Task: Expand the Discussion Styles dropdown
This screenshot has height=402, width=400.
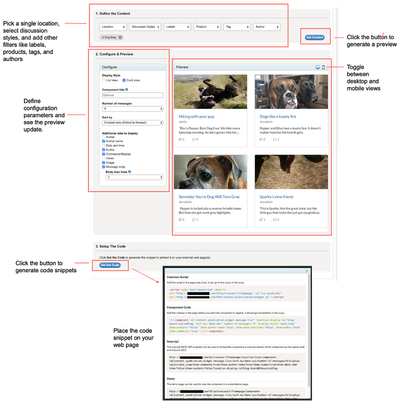Action: coord(145,27)
